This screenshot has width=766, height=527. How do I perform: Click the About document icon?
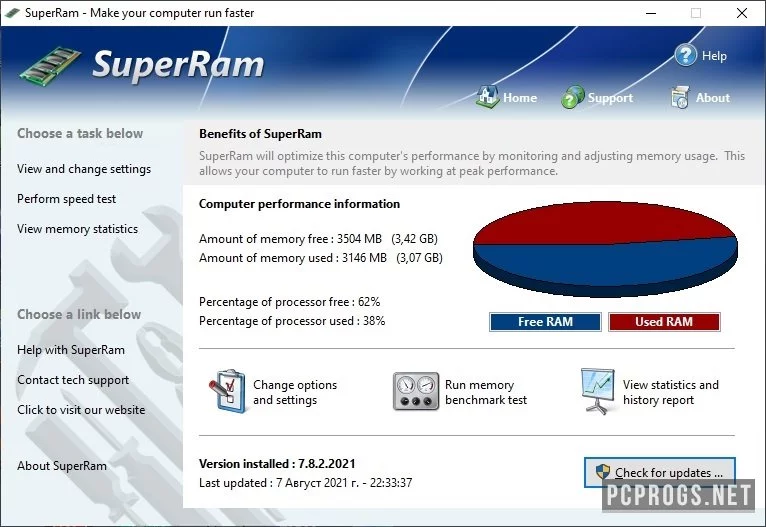point(680,97)
